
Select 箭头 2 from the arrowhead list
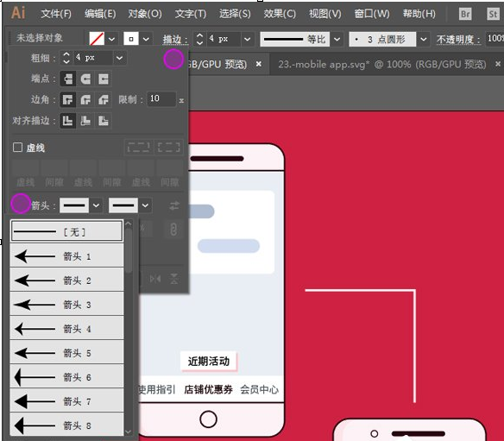coord(66,280)
